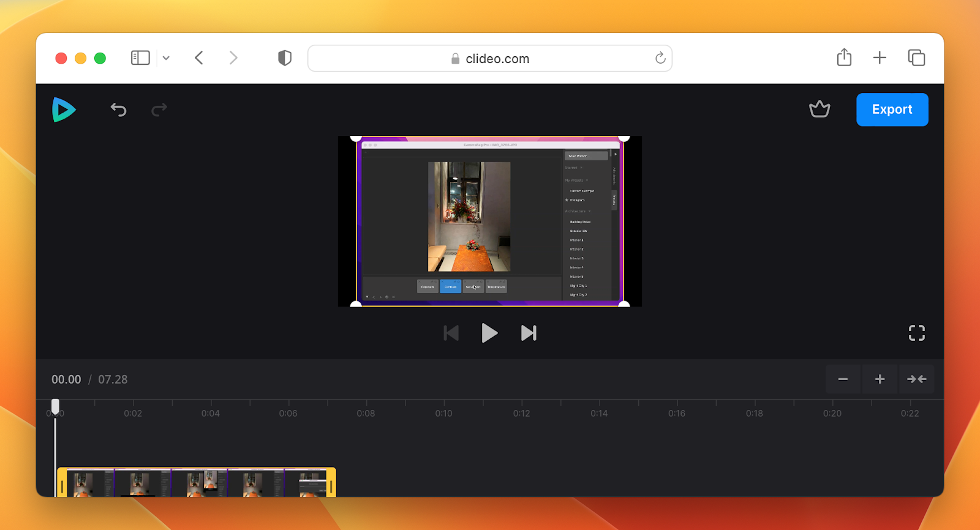Open Safari share menu
This screenshot has width=980, height=530.
[x=844, y=58]
